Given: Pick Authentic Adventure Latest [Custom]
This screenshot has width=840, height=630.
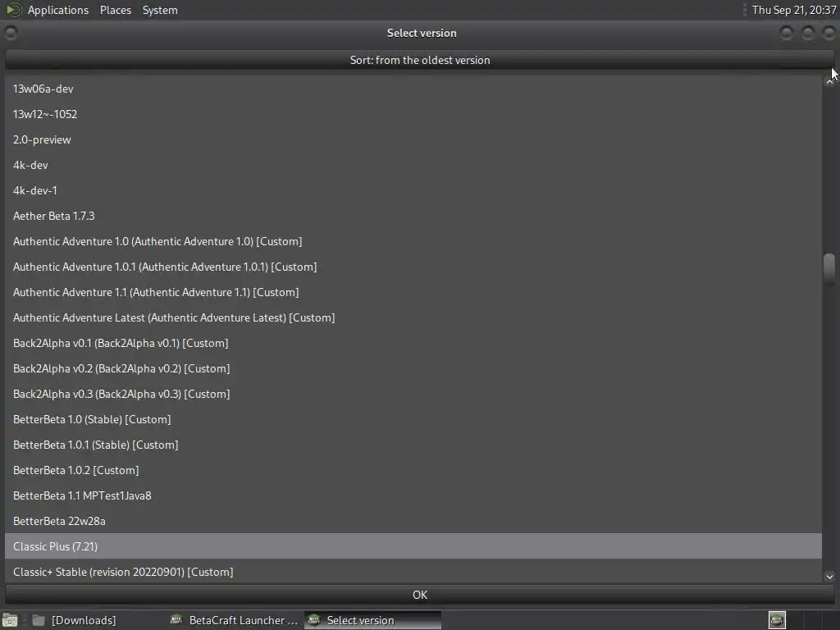Looking at the screenshot, I should [413, 317].
